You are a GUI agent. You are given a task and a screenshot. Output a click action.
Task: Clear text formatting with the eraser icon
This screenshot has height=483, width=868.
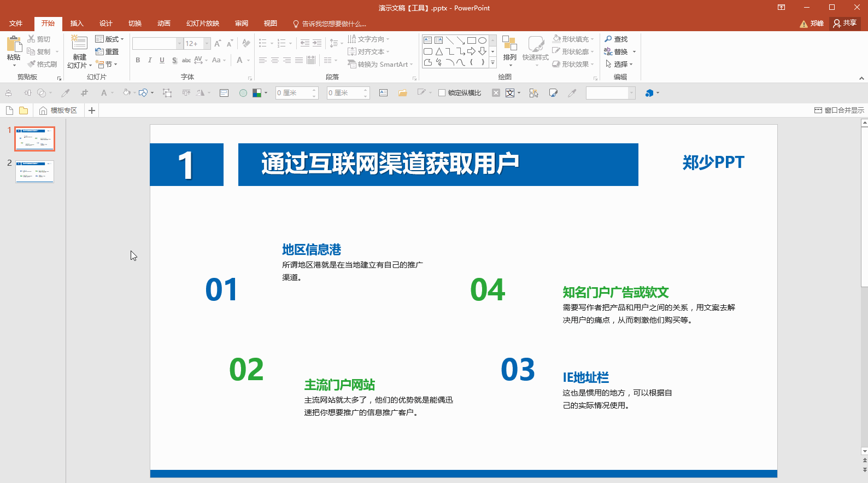tap(247, 43)
